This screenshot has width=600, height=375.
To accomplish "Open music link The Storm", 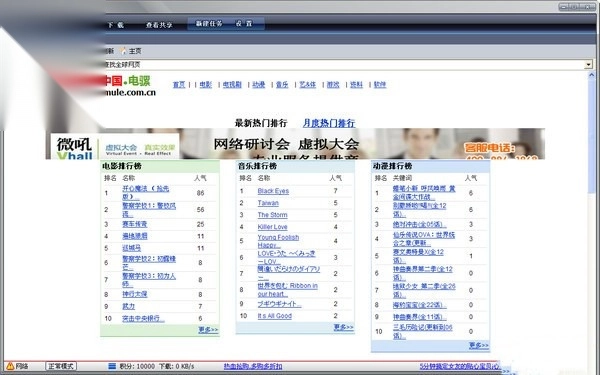I will point(272,215).
